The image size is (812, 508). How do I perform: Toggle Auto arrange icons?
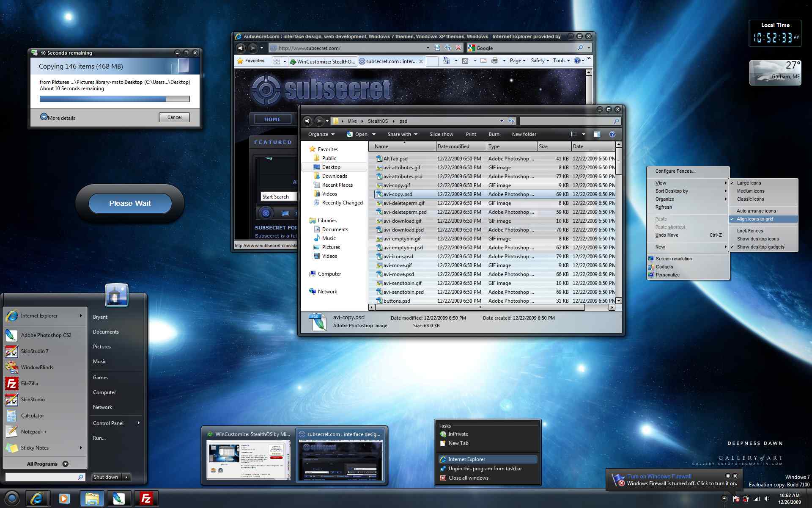click(x=763, y=211)
